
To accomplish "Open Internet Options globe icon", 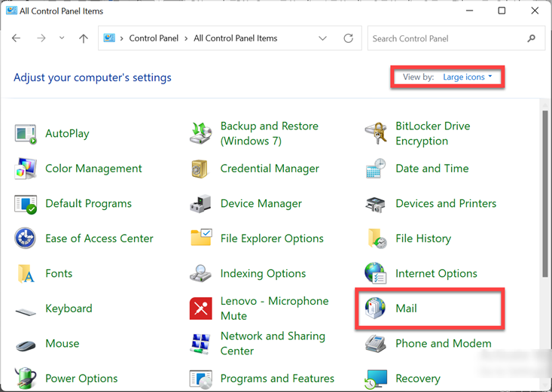I will pos(376,274).
